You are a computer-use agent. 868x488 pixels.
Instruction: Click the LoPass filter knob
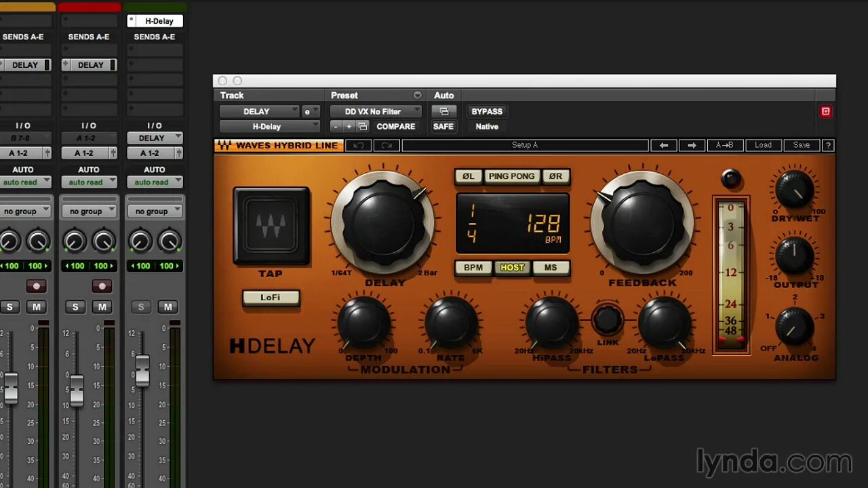click(x=665, y=323)
